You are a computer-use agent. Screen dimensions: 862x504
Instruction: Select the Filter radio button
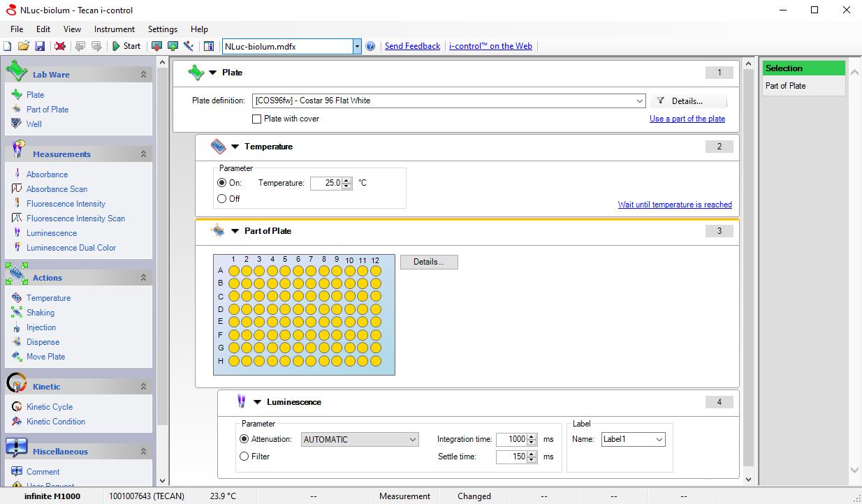click(x=244, y=457)
